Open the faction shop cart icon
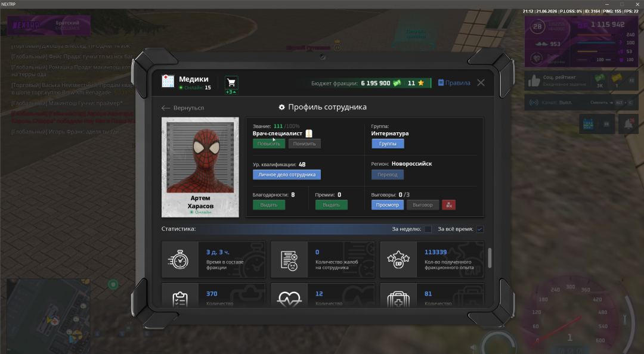The height and width of the screenshot is (354, 644). pyautogui.click(x=231, y=83)
